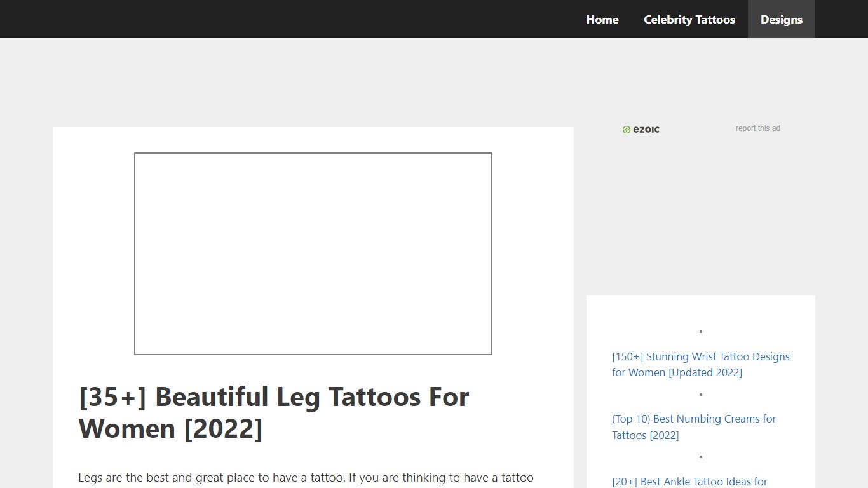Open the Stunning Wrist Tattoo Designs article link
This screenshot has height=488, width=868.
701,365
